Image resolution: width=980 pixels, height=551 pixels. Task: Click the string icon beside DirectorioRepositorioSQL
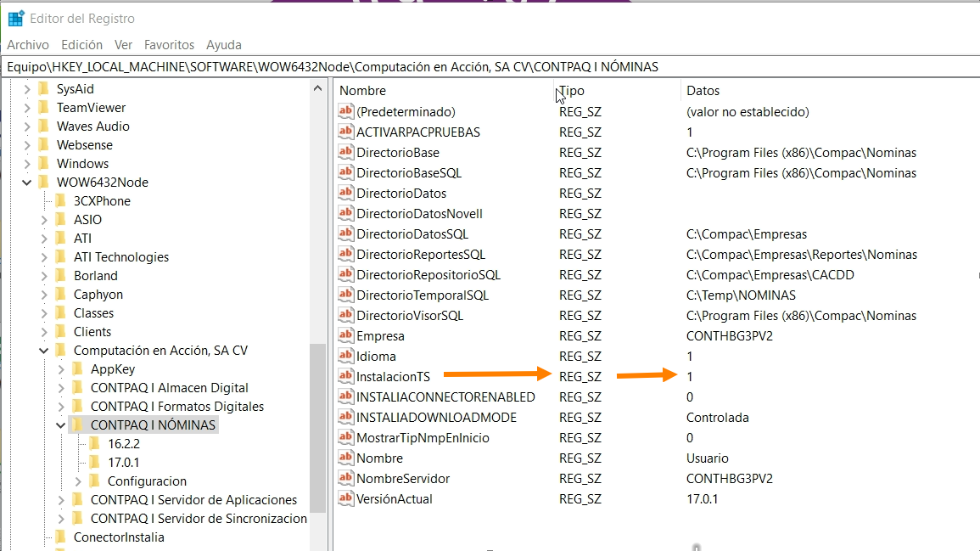tap(345, 274)
